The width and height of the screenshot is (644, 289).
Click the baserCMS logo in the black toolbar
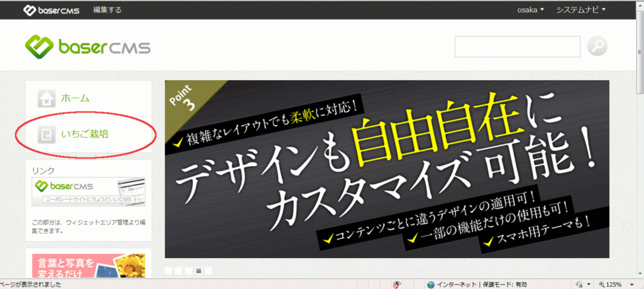(52, 10)
